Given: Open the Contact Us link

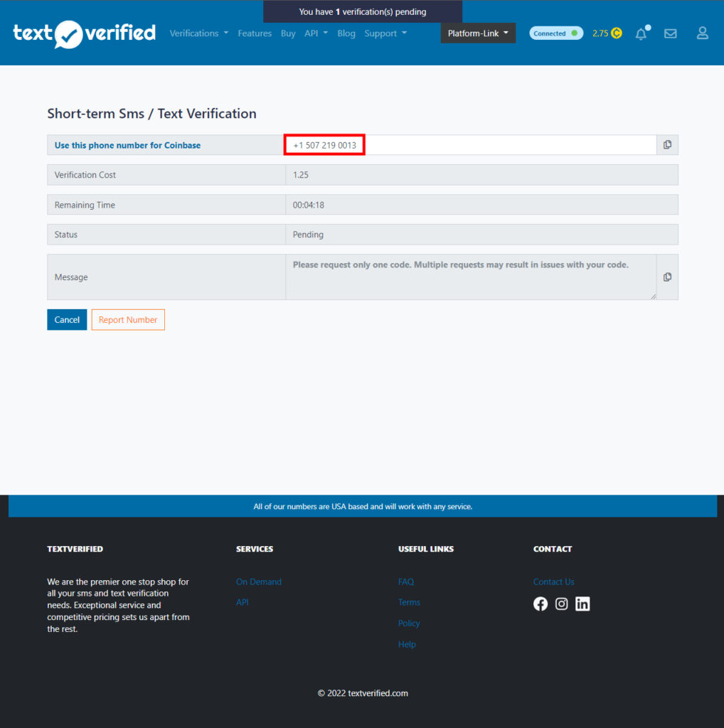Looking at the screenshot, I should [x=553, y=582].
